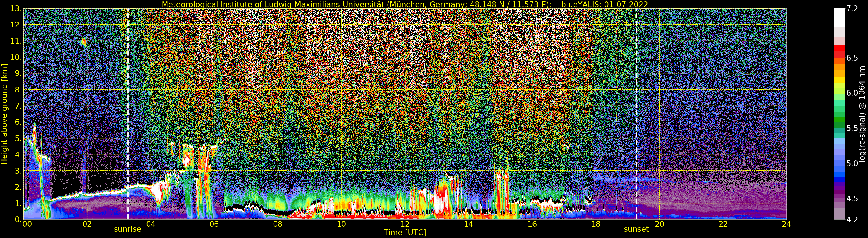Screen dimensions: 868x238
Task: Click the 20 tick label on time axis
Action: click(x=659, y=224)
